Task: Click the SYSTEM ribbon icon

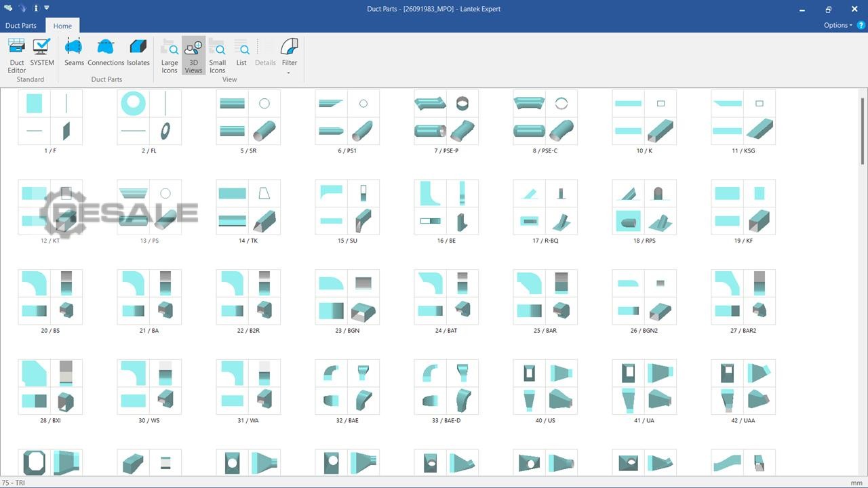Action: pyautogui.click(x=42, y=53)
